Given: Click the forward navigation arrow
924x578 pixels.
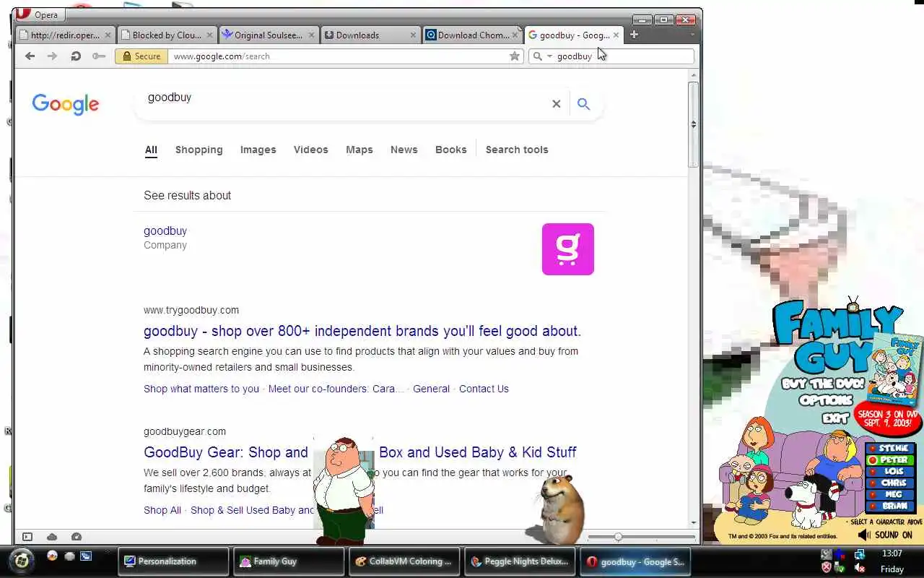Looking at the screenshot, I should click(x=52, y=56).
